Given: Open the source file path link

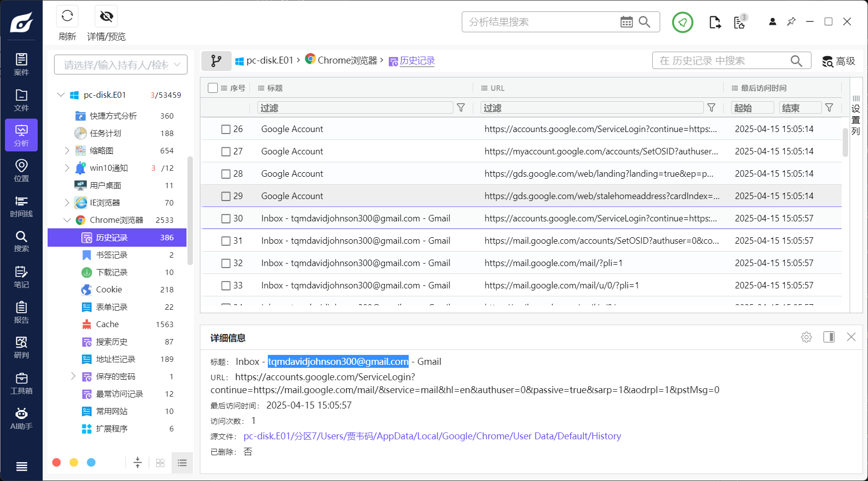Looking at the screenshot, I should (x=432, y=436).
